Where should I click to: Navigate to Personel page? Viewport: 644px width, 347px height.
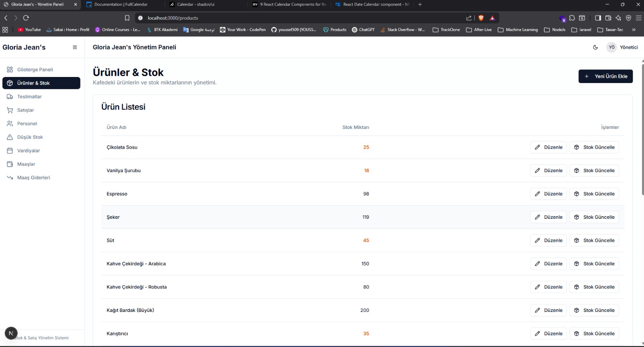point(41,124)
